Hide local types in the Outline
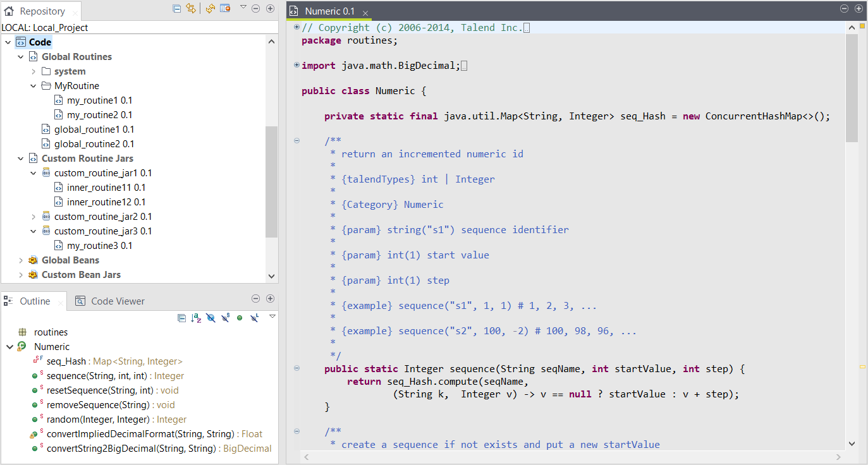Screen dimensions: 868x465 point(254,317)
